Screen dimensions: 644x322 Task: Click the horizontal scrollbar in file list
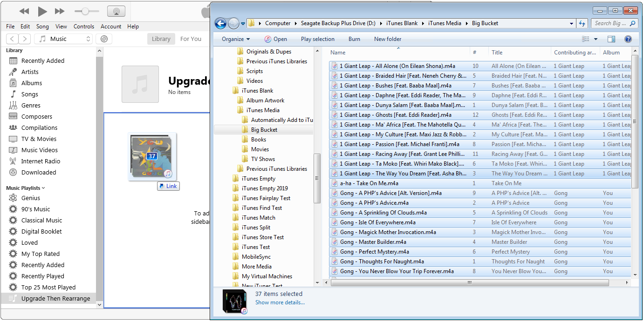tap(469, 282)
